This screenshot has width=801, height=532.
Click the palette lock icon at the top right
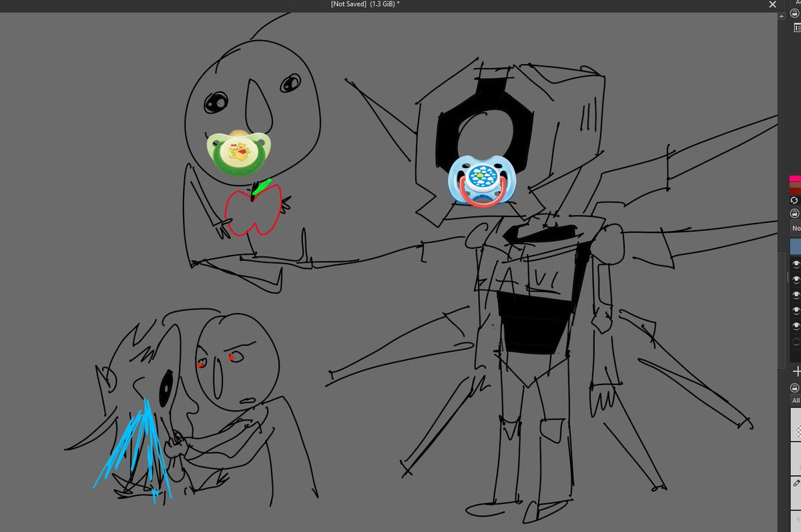coord(795,13)
